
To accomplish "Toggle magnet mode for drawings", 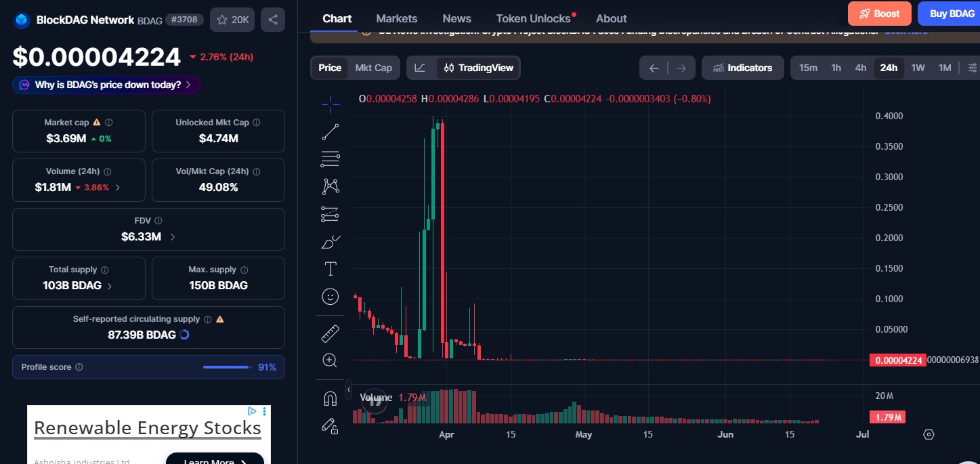I will [331, 399].
